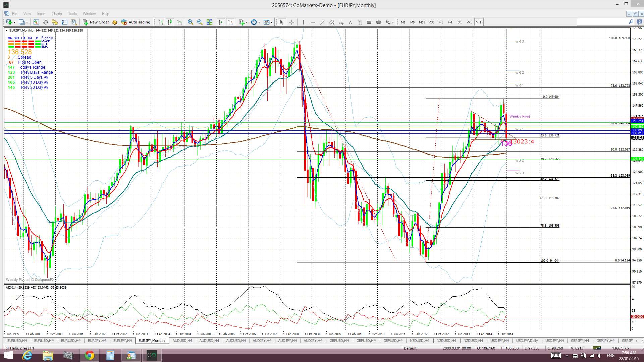
Task: Open the Market Watch panel icon
Action: click(x=36, y=22)
